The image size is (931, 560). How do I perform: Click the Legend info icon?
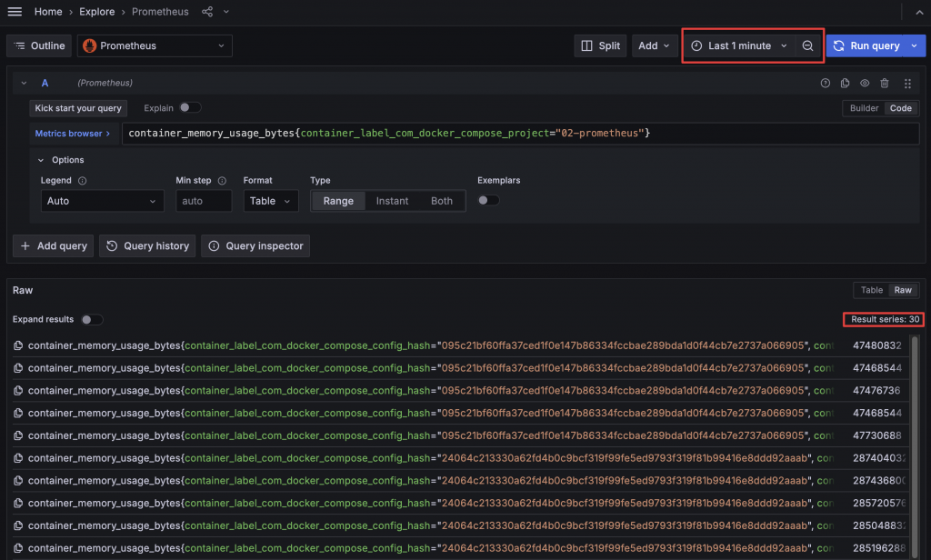point(83,181)
